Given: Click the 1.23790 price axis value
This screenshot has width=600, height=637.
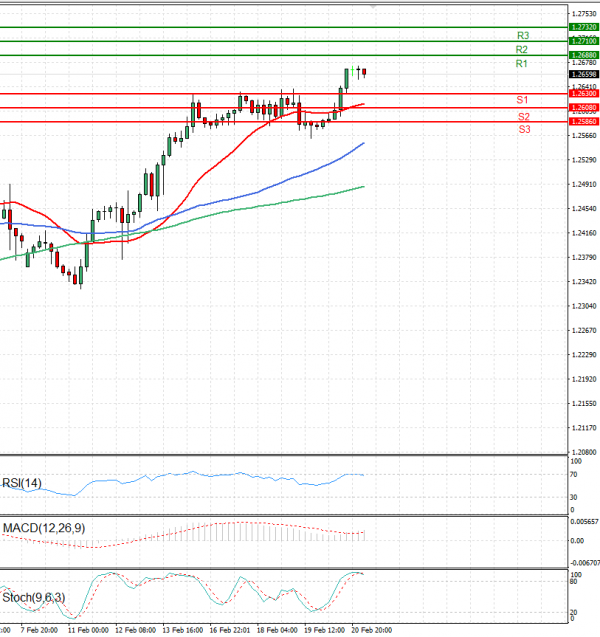Looking at the screenshot, I should (584, 258).
